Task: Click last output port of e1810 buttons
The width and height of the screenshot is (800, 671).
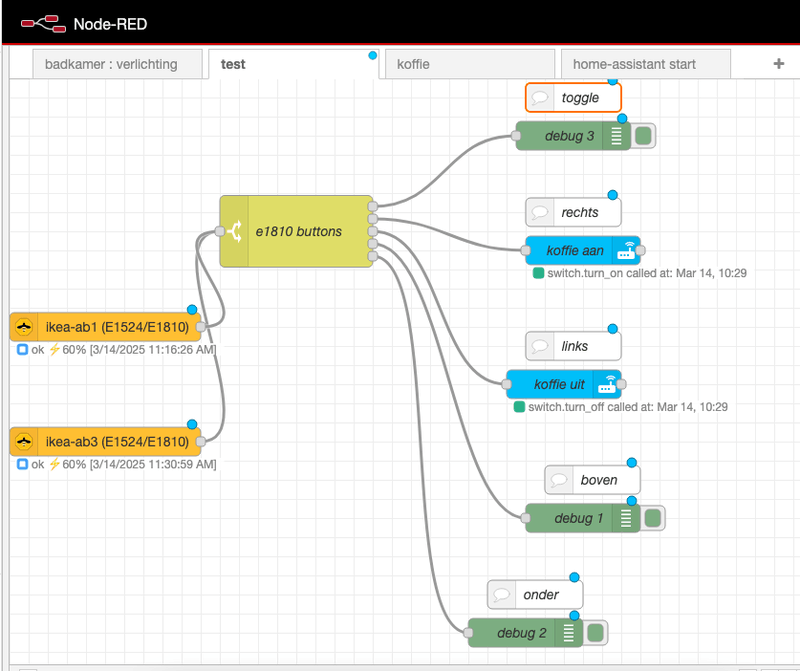Action: tap(372, 256)
